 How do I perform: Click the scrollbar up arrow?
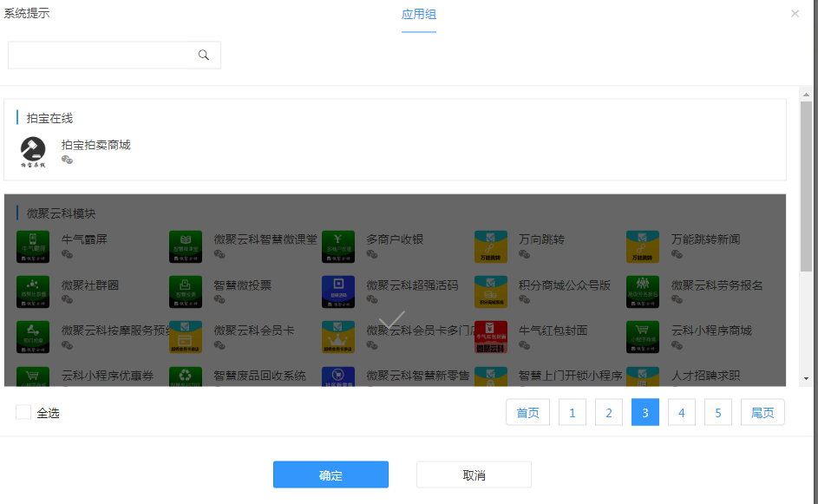806,95
